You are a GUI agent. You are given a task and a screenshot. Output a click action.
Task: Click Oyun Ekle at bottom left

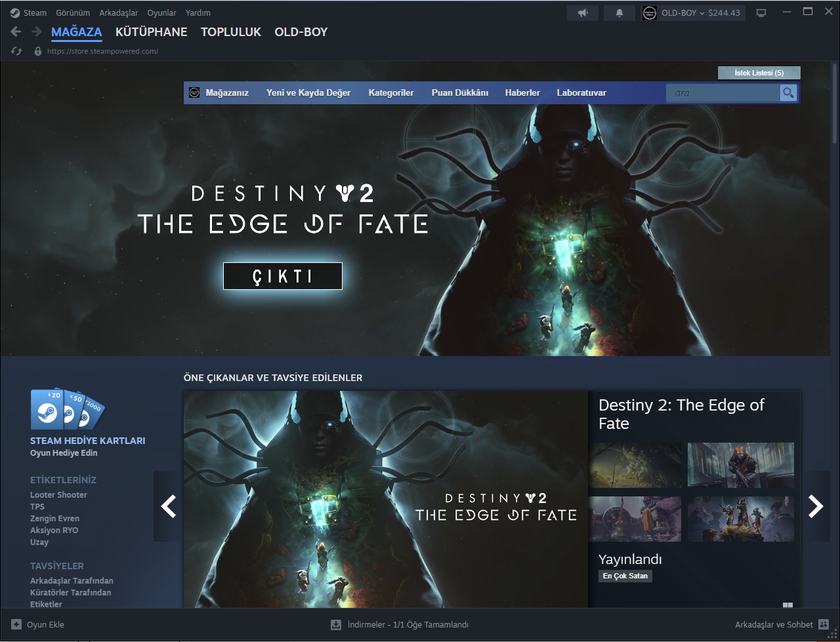(x=45, y=625)
